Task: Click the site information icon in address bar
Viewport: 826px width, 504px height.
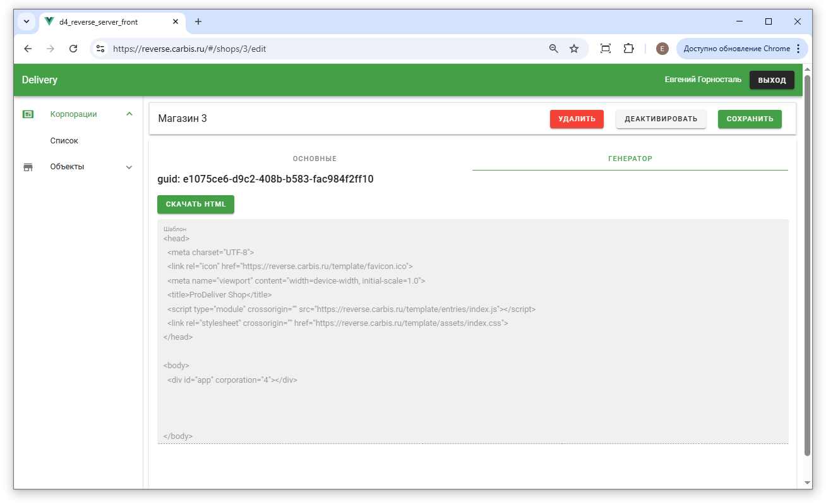Action: [100, 49]
